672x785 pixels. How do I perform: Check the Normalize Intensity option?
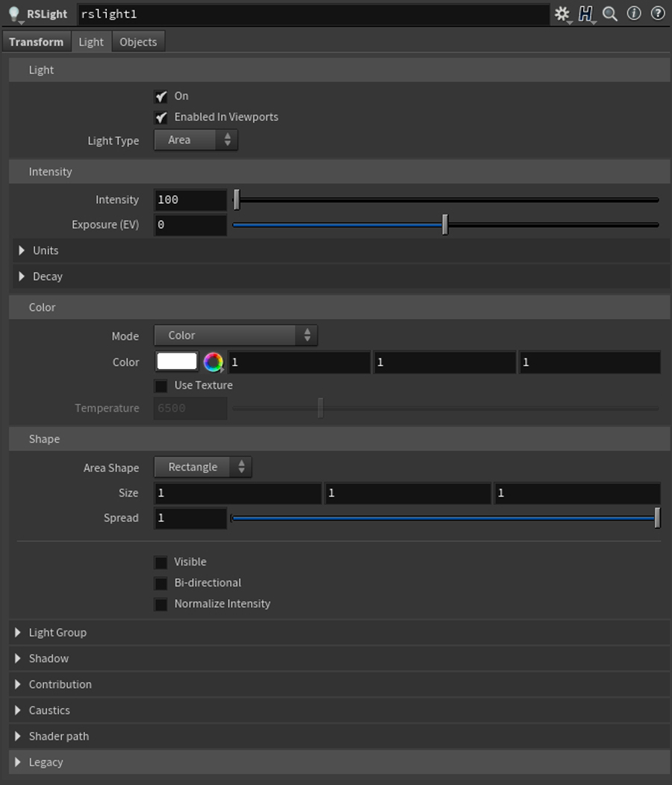pos(161,604)
